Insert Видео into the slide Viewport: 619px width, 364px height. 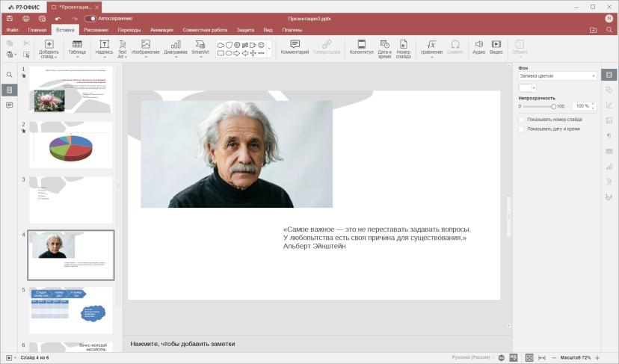tap(496, 47)
